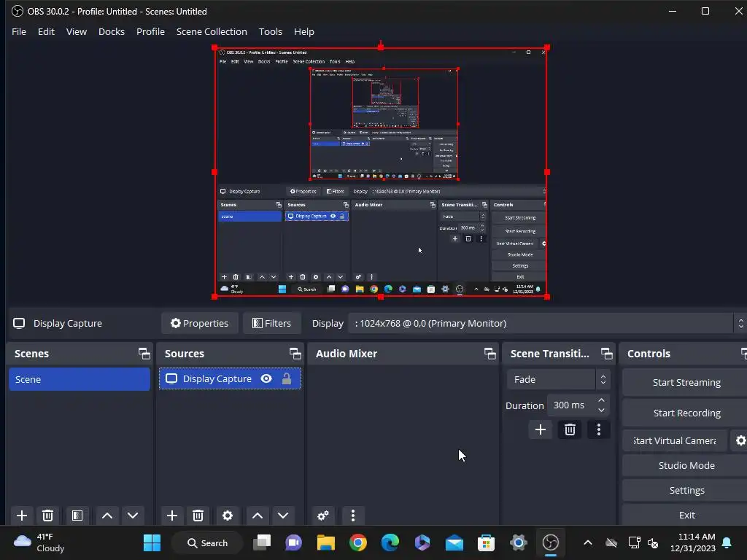Enable Studio Mode

coord(686,465)
